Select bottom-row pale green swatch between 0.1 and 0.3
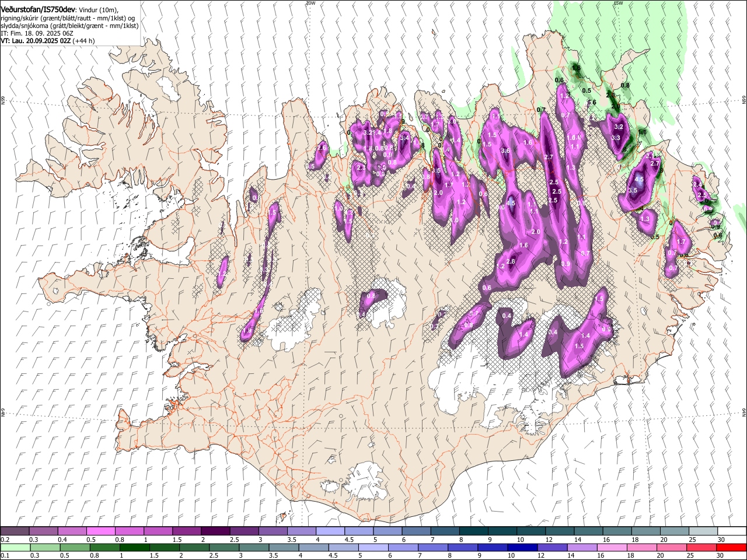The image size is (747, 560). [x=16, y=547]
